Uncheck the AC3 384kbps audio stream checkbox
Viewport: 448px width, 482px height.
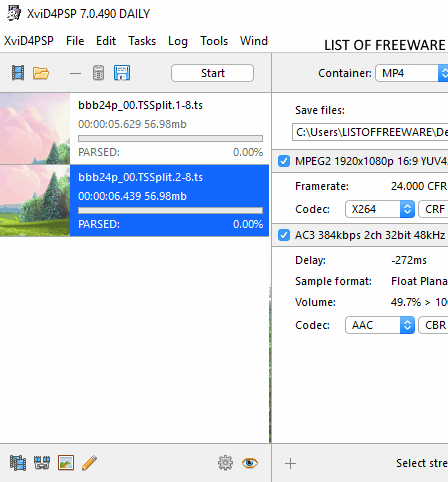tap(284, 235)
